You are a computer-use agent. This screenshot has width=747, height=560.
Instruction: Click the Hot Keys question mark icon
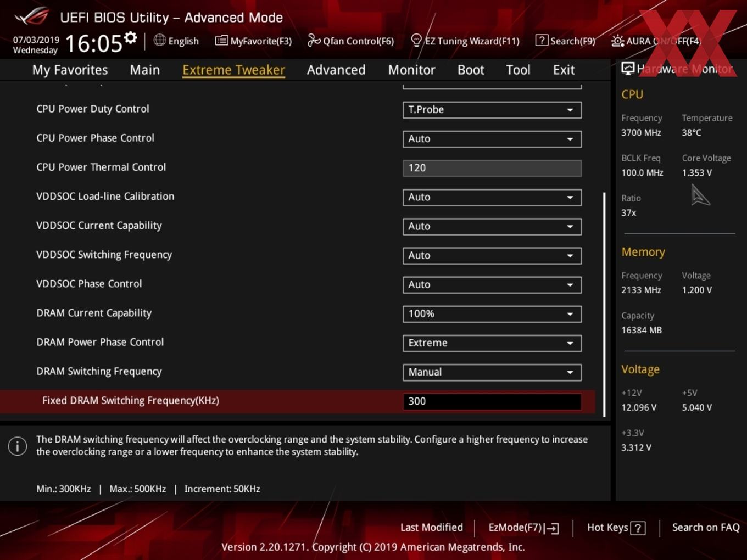click(x=638, y=528)
